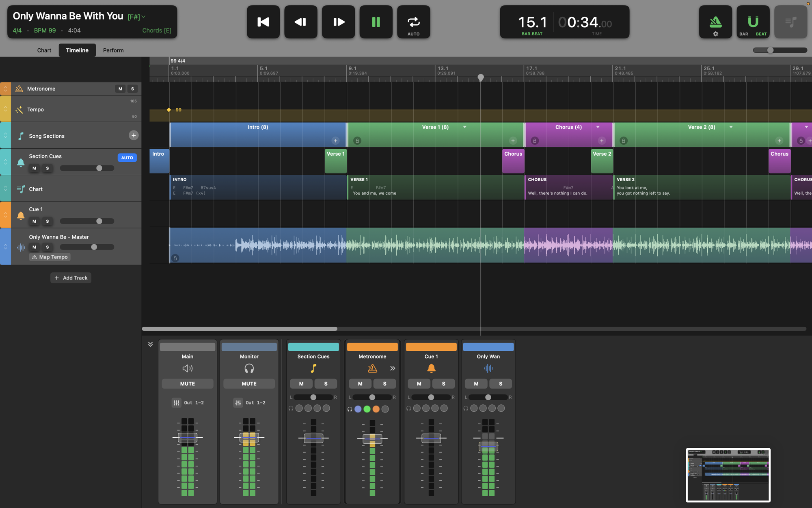Mute the Monitor mixer channel
This screenshot has height=508, width=812.
249,384
